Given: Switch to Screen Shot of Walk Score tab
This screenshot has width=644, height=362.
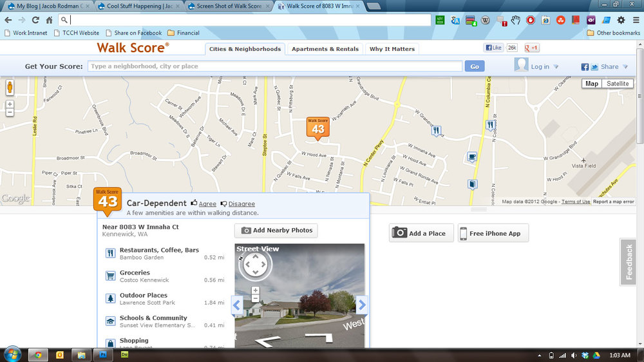Looking at the screenshot, I should point(229,6).
